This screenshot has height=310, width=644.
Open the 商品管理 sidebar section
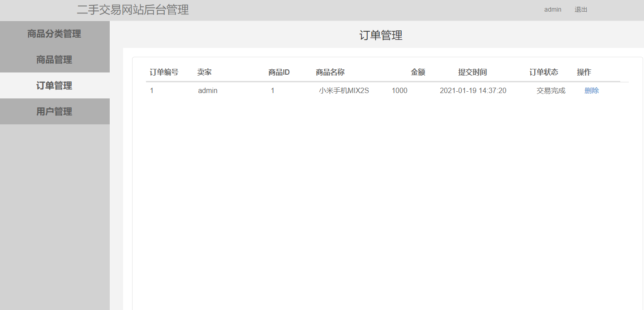click(54, 59)
